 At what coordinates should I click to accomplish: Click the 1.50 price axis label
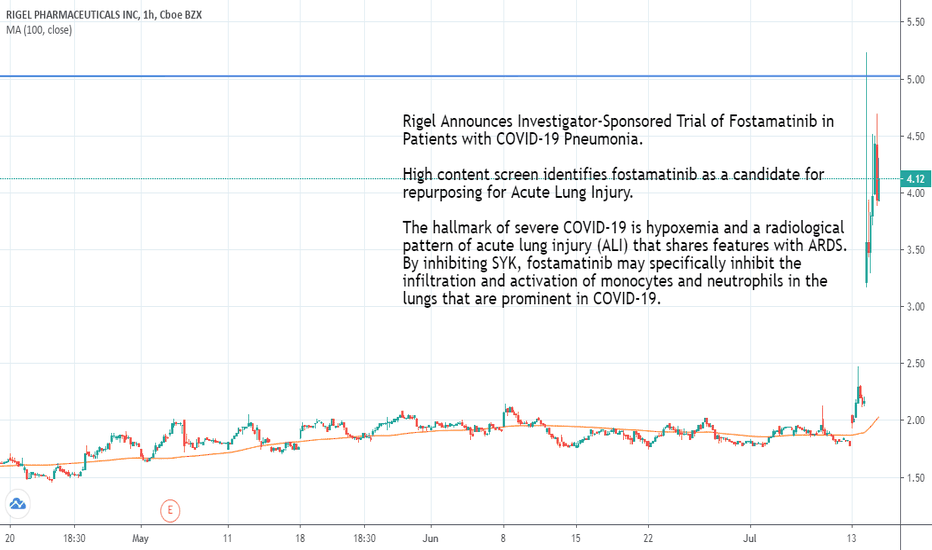coord(915,477)
